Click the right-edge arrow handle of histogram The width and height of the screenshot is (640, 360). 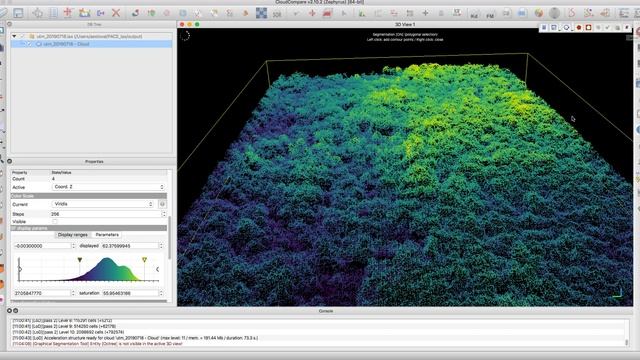coord(158,269)
